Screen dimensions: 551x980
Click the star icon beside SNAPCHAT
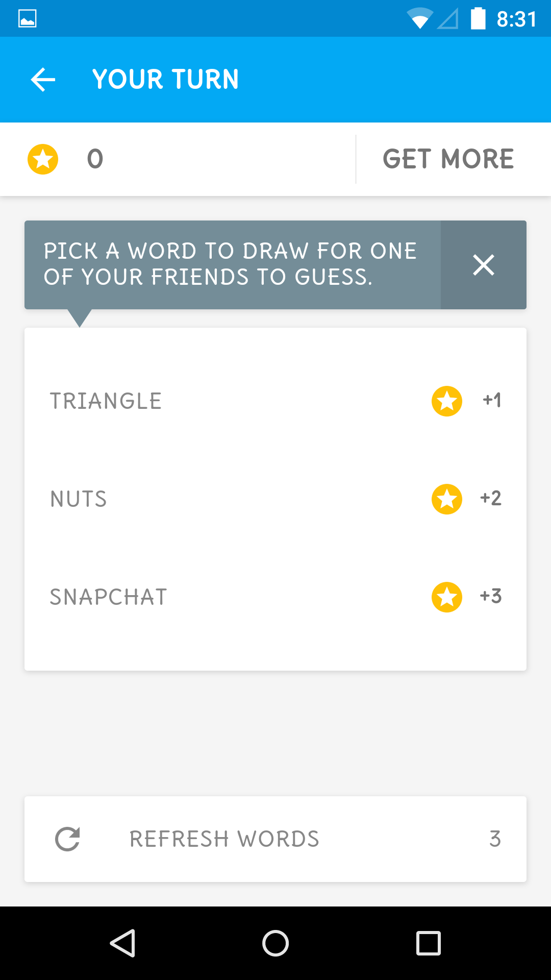tap(447, 597)
